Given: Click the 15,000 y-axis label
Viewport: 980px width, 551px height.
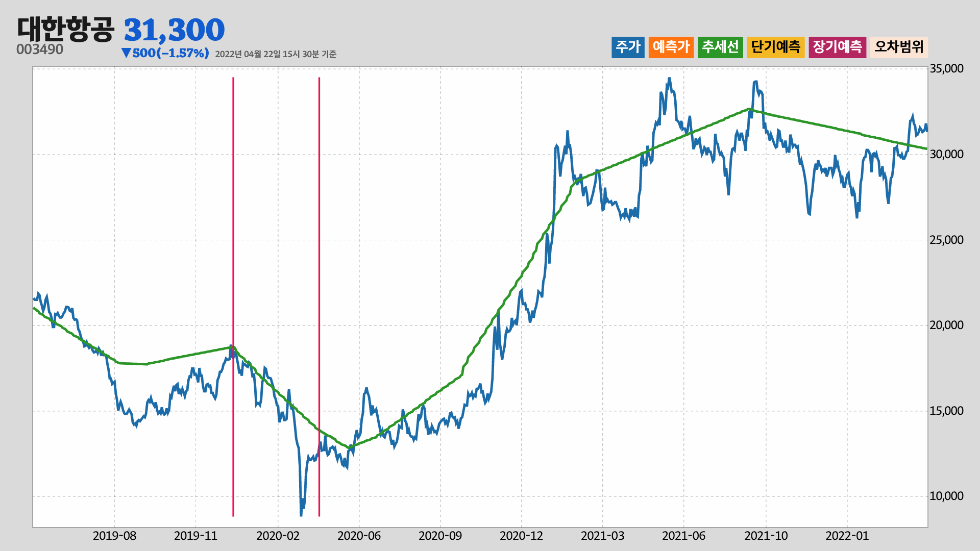Looking at the screenshot, I should (946, 411).
